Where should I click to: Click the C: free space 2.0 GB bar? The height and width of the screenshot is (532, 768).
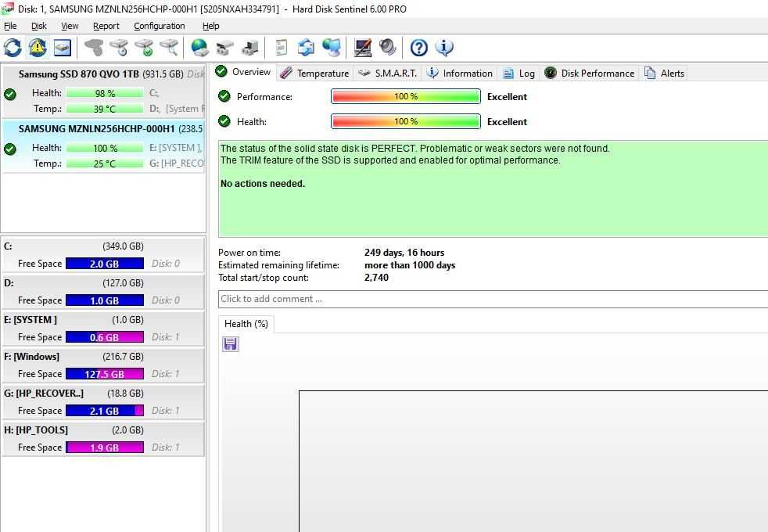pyautogui.click(x=104, y=264)
